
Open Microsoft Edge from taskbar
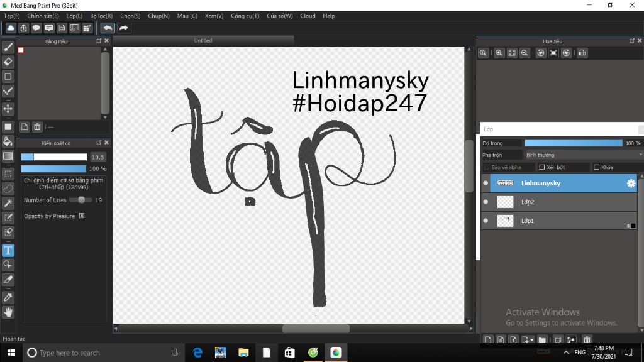pos(197,353)
